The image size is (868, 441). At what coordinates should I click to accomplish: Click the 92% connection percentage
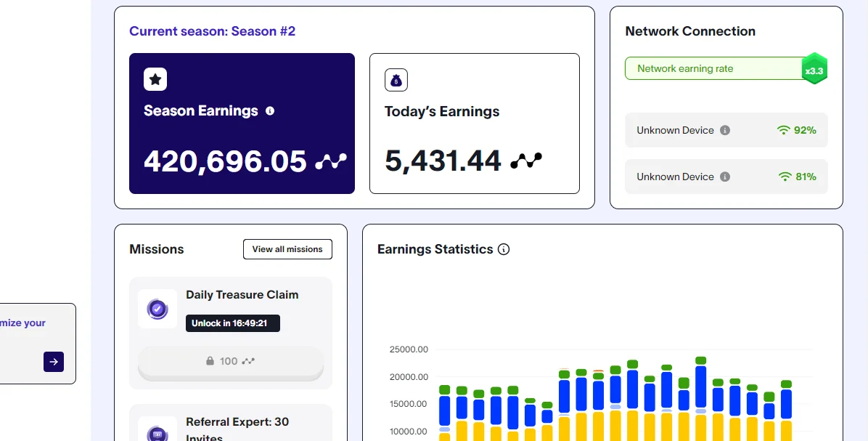(805, 130)
